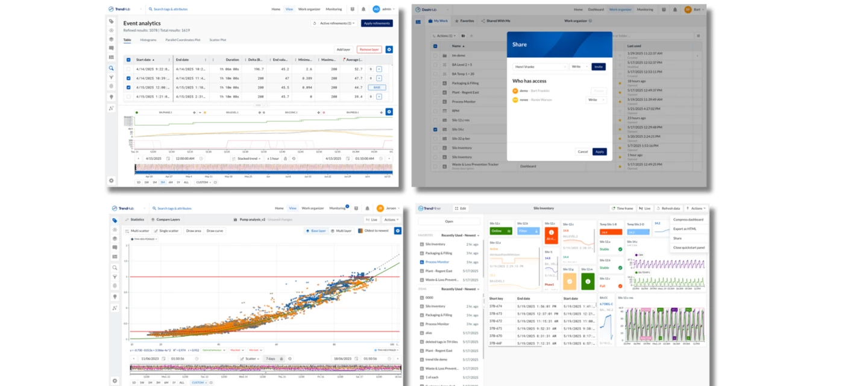Click the admin user avatar

(376, 9)
